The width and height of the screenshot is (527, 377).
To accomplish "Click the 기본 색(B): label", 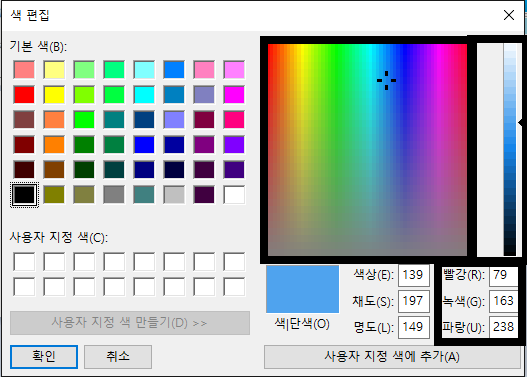I will pos(38,46).
